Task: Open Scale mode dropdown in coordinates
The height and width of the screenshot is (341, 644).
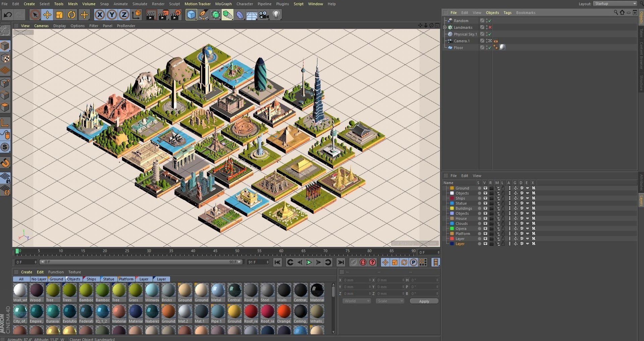Action: pos(390,301)
